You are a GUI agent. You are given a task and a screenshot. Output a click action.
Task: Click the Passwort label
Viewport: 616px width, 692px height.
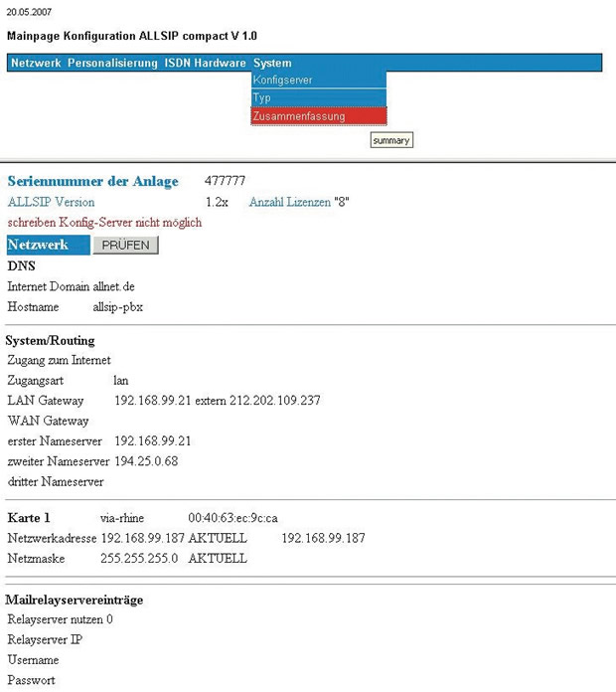[x=32, y=680]
